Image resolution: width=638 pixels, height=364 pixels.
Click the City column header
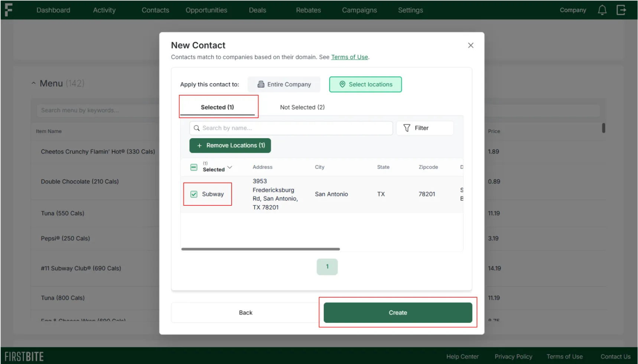(x=320, y=167)
